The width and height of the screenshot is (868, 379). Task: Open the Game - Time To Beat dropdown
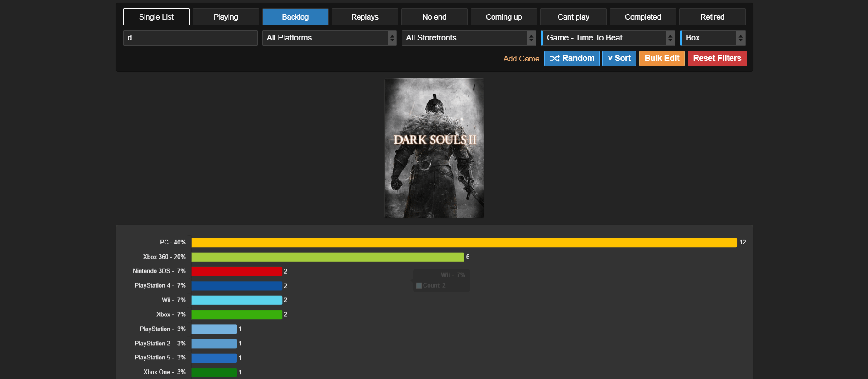[608, 38]
